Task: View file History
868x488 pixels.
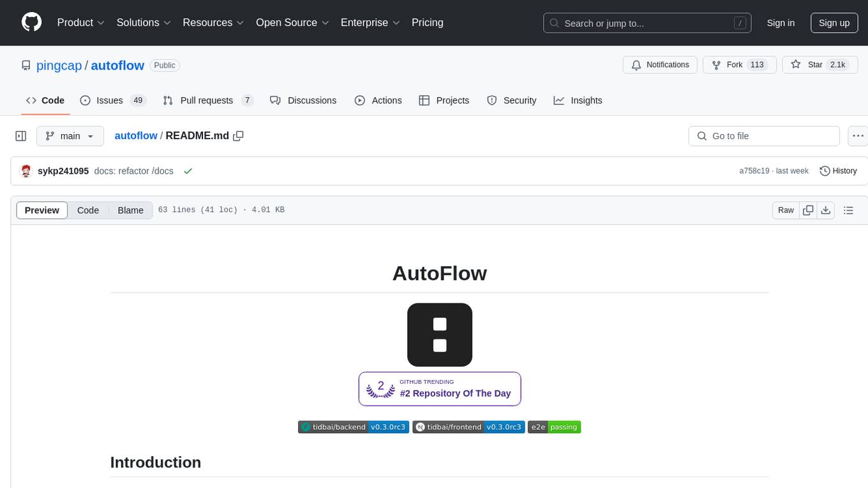Action: point(838,171)
